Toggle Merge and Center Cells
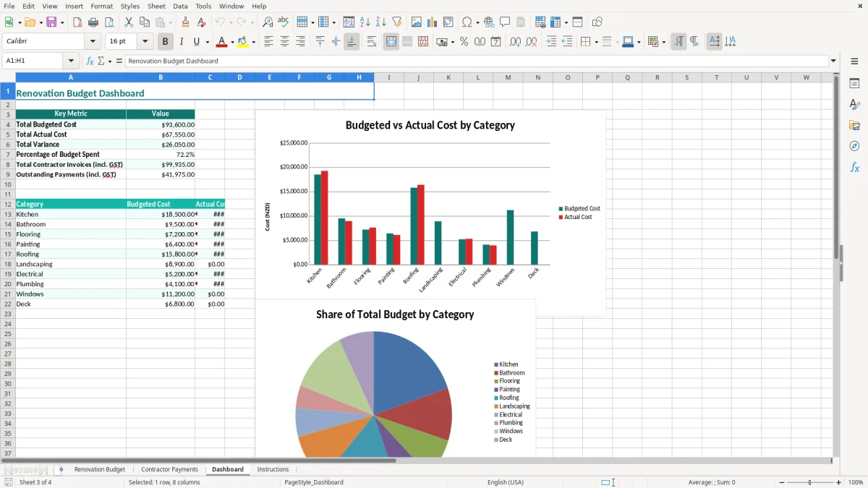868x488 pixels. (391, 42)
